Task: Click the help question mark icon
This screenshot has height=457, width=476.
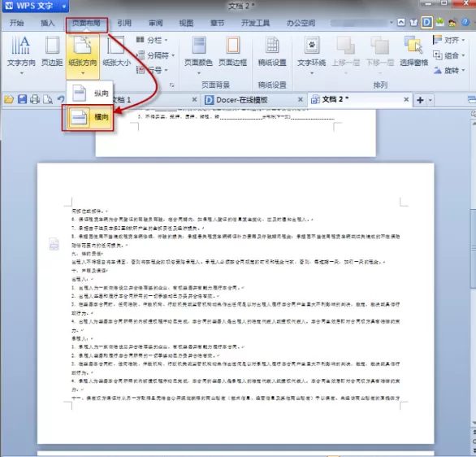Action: [x=465, y=22]
